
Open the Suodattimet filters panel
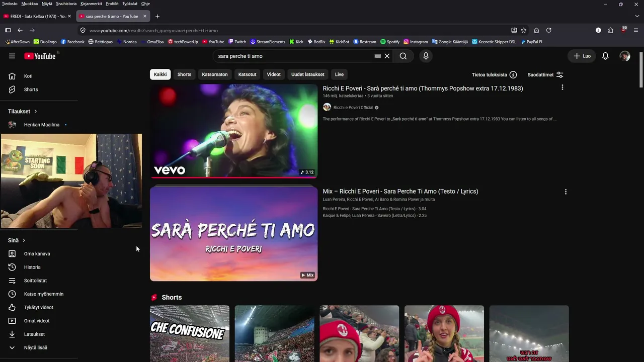pyautogui.click(x=545, y=74)
